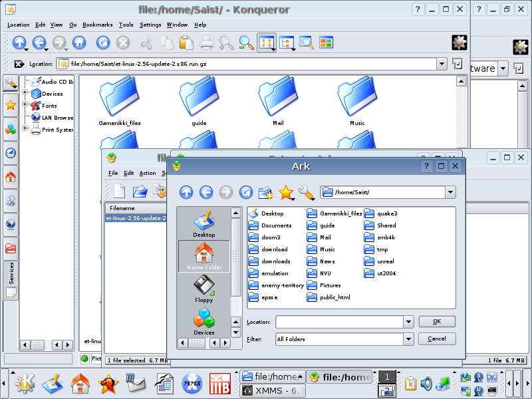Image resolution: width=532 pixels, height=399 pixels.
Task: Click Cancel in the Ark dialog
Action: (437, 339)
